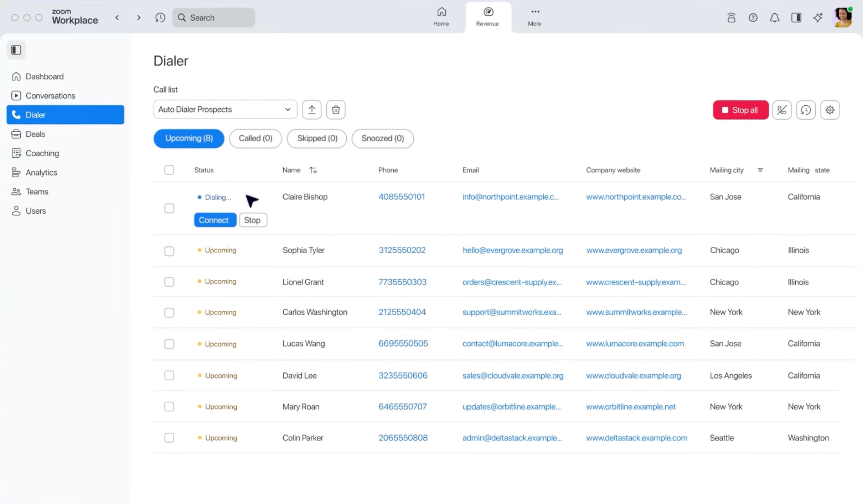Click Stop for Claire Bishop's call
The image size is (863, 504).
pos(253,220)
